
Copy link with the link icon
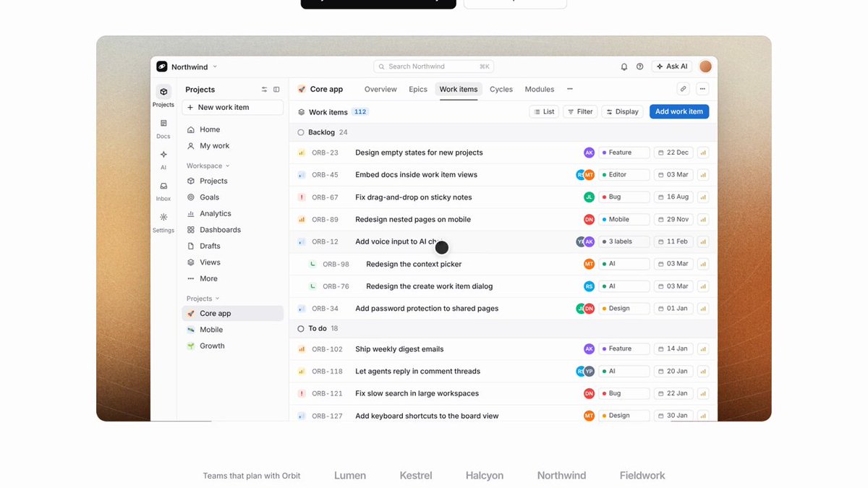coord(684,89)
